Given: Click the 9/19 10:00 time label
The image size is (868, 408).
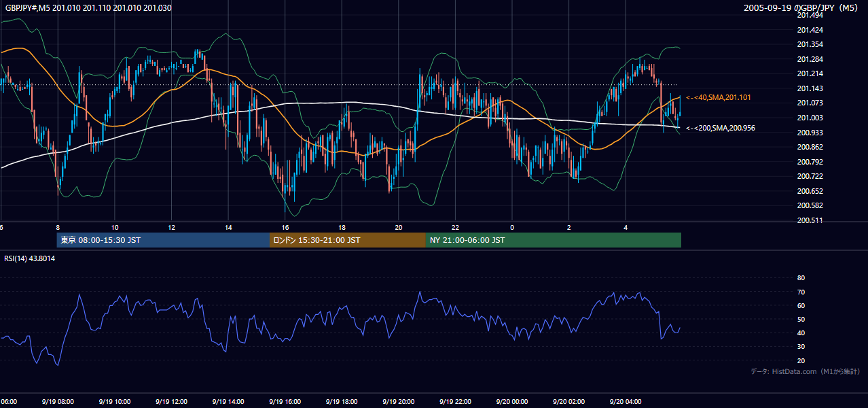Looking at the screenshot, I should [x=115, y=402].
